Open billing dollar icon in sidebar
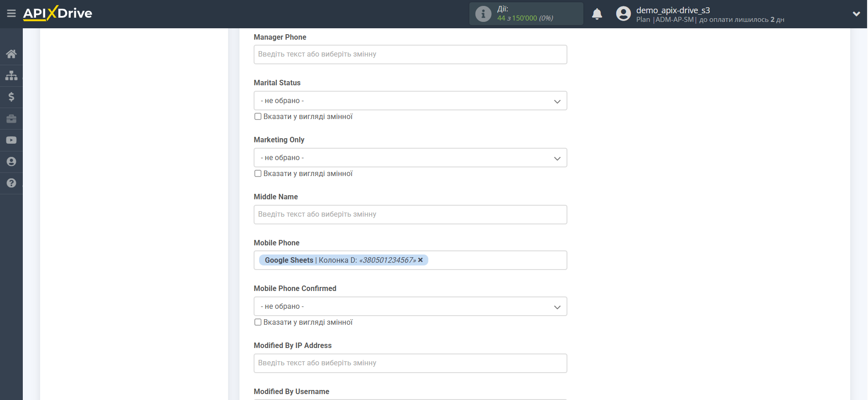 11,97
